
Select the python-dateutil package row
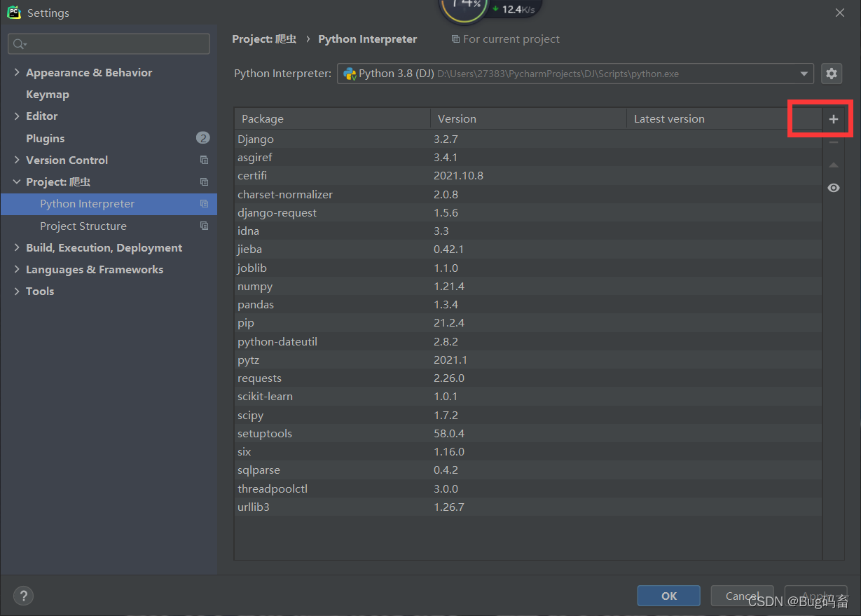pyautogui.click(x=528, y=342)
